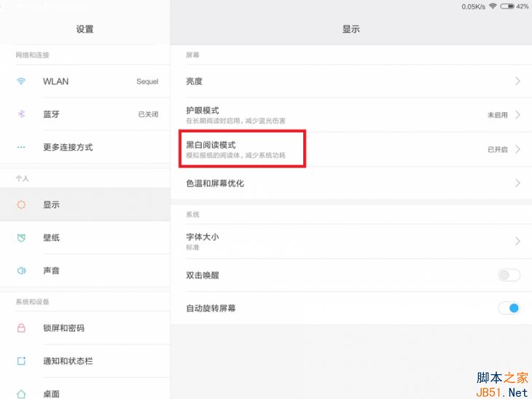This screenshot has width=532, height=399.
Task: Select 显示 in the settings sidebar
Action: click(x=51, y=205)
